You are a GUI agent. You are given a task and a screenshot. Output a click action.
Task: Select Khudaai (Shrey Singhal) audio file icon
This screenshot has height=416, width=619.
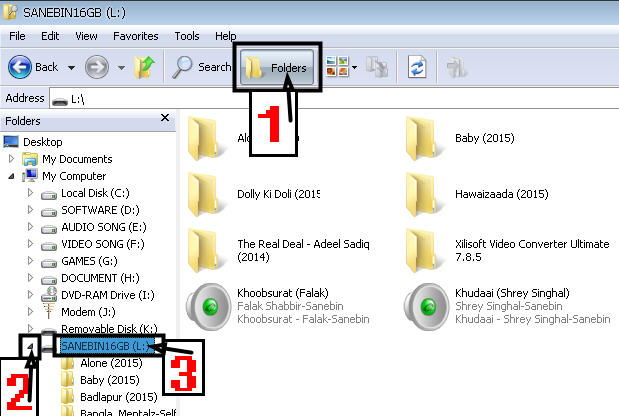click(x=426, y=306)
